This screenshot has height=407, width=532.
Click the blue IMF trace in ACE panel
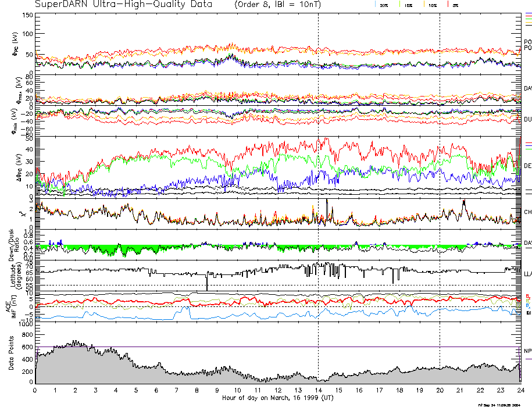(x=116, y=315)
